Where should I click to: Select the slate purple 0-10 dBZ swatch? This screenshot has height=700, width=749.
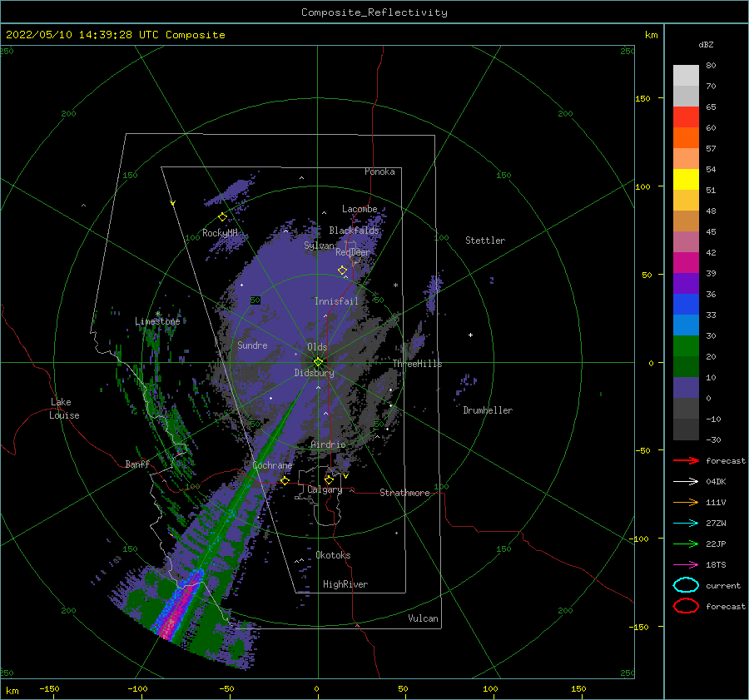(x=686, y=388)
